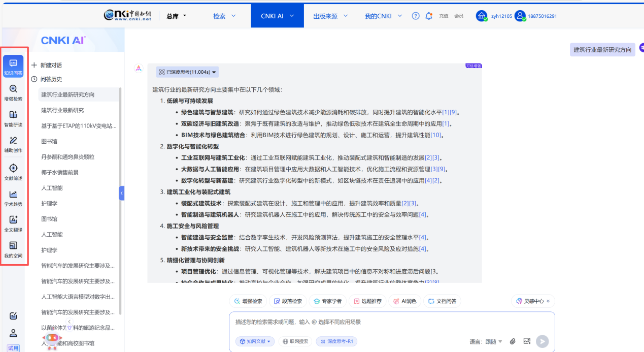
Task: Click the history list scrollbar
Action: tap(120, 201)
